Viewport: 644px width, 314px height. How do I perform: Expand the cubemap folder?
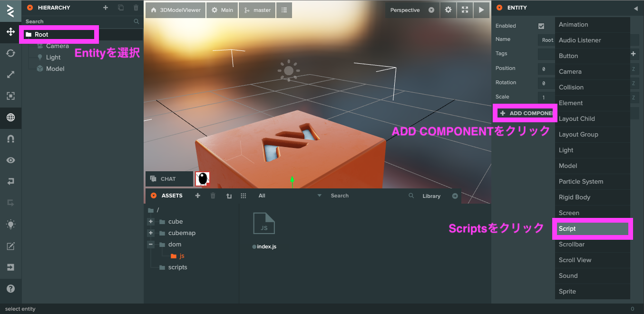pyautogui.click(x=151, y=233)
